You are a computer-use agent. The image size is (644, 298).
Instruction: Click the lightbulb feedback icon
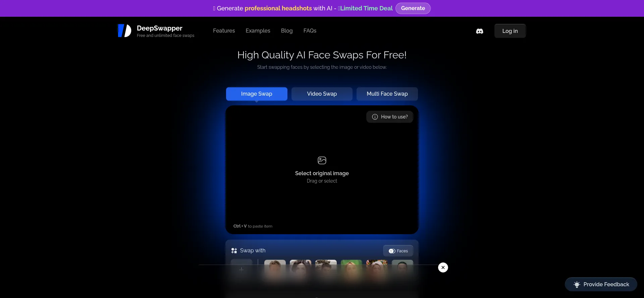pos(577,285)
